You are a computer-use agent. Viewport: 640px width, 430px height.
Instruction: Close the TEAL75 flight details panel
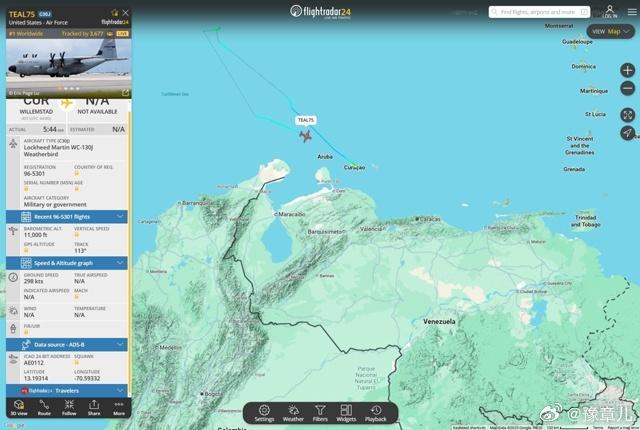pos(125,13)
